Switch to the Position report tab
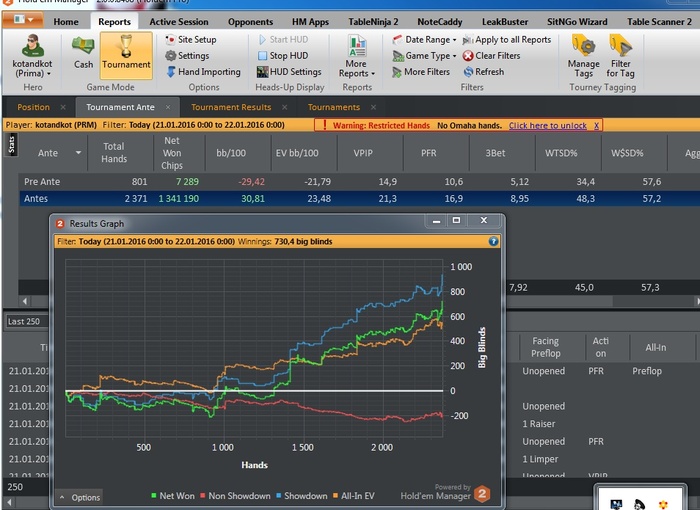 [x=33, y=107]
